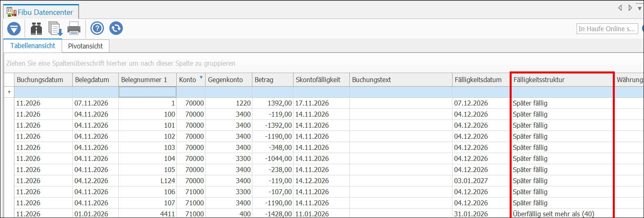Click Skontofälligkeit 14.12.2026
The width and height of the screenshot is (644, 218).
321,181
